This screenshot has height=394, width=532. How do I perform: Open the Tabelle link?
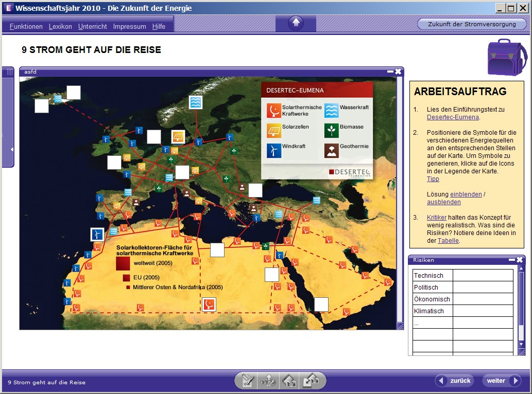click(x=448, y=241)
